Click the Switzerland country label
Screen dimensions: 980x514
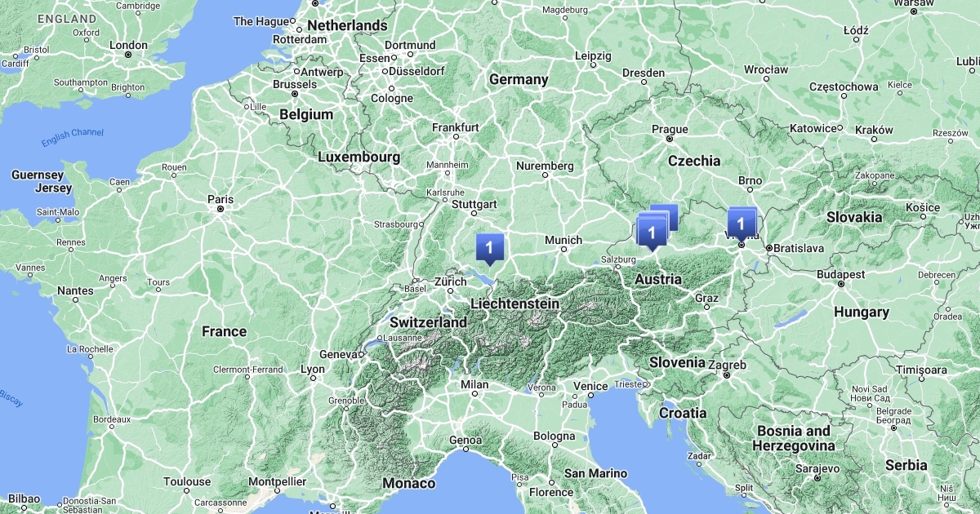point(428,322)
